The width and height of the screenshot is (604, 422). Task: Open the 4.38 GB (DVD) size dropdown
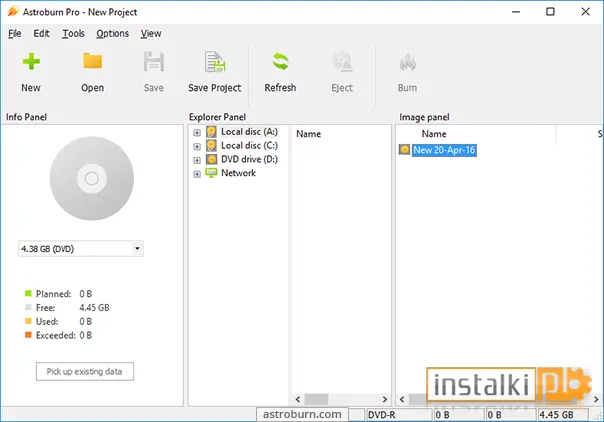pyautogui.click(x=137, y=249)
